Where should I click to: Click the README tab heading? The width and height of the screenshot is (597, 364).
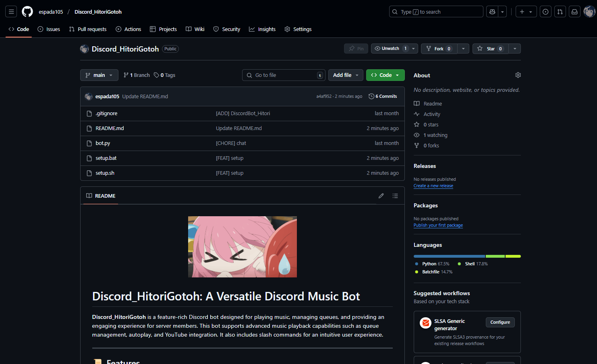point(101,196)
